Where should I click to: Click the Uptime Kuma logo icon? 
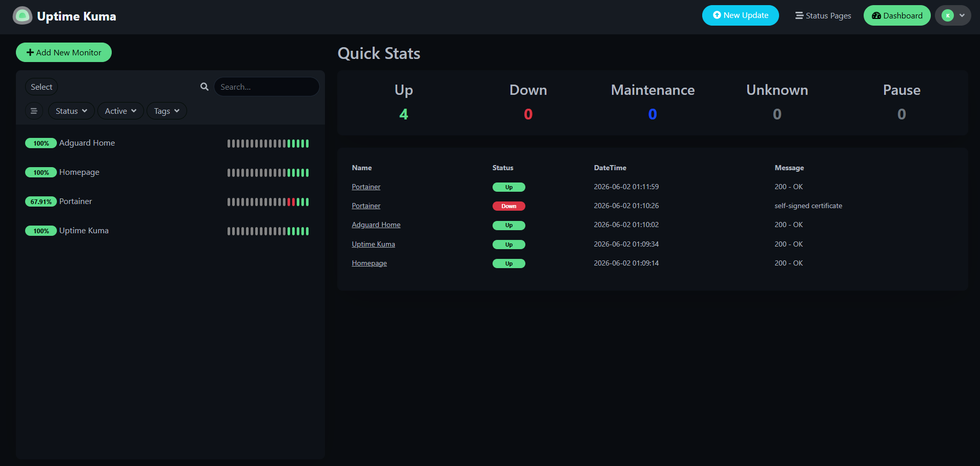23,16
